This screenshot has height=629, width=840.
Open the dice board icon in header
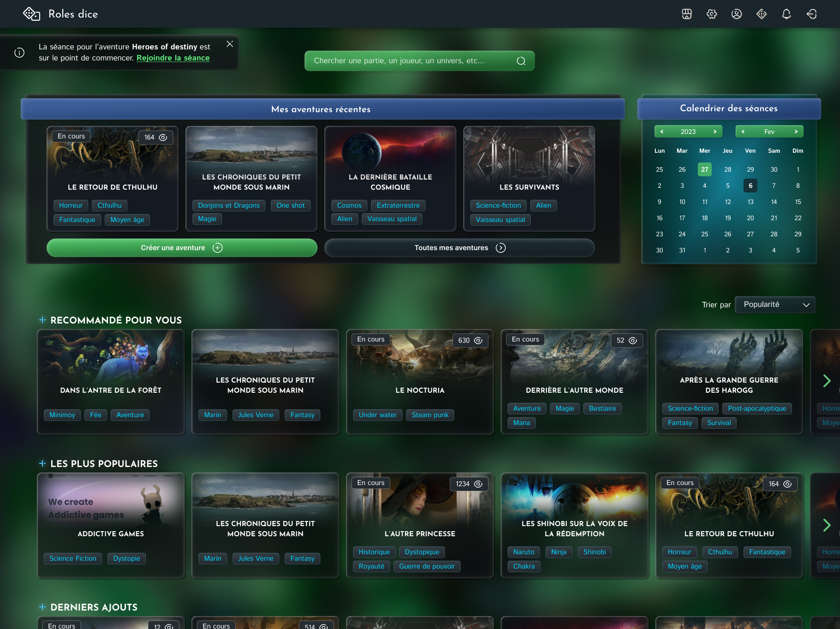click(687, 14)
